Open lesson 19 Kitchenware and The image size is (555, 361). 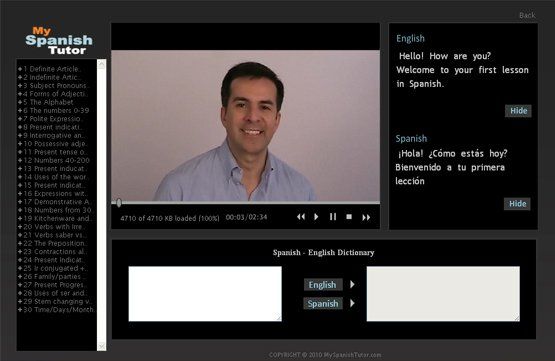pyautogui.click(x=57, y=218)
